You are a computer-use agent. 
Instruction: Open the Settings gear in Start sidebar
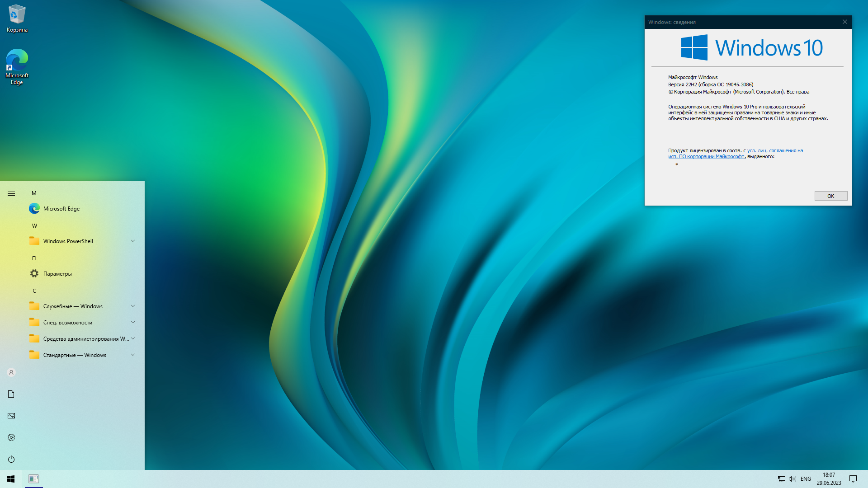click(11, 437)
